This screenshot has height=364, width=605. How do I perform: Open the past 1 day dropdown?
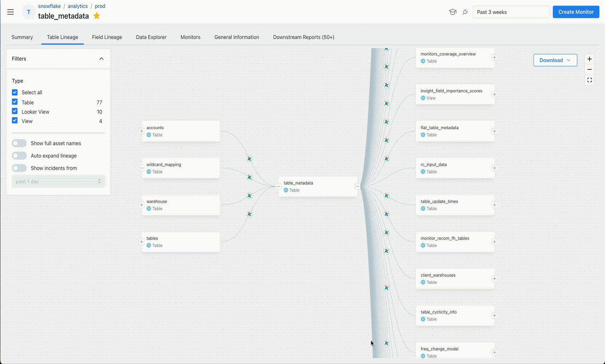[58, 182]
